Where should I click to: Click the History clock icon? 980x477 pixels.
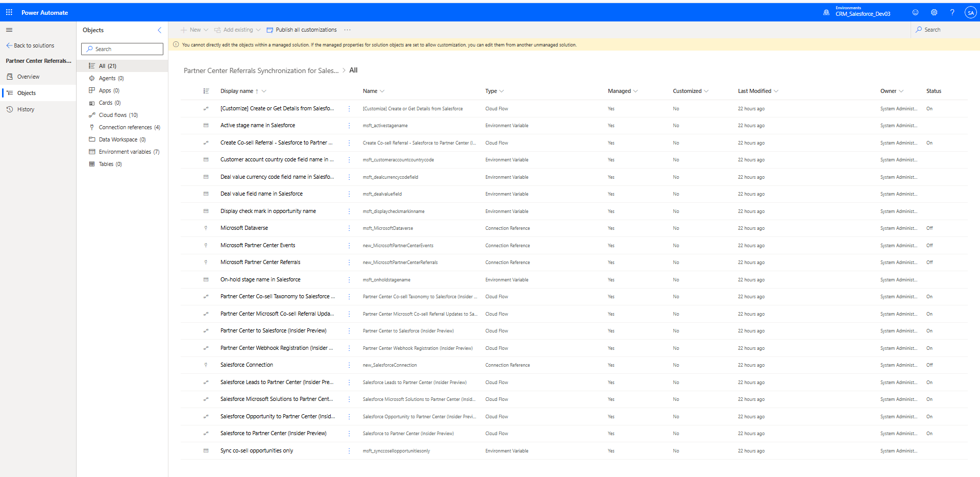pyautogui.click(x=10, y=109)
